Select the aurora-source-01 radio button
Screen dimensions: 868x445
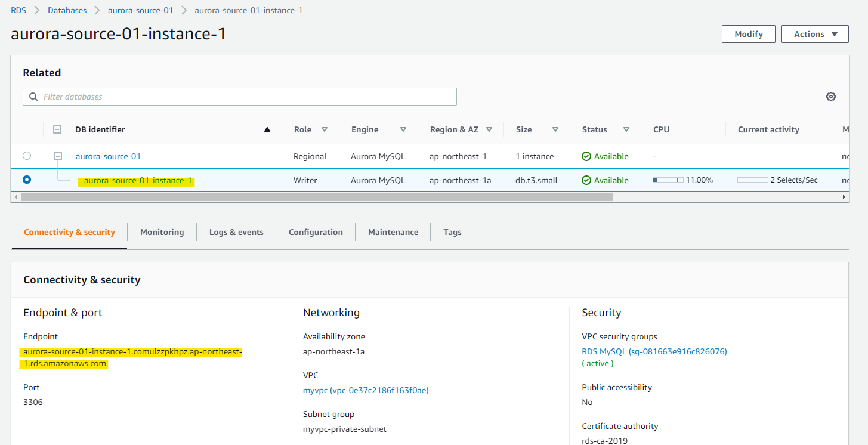pos(27,156)
